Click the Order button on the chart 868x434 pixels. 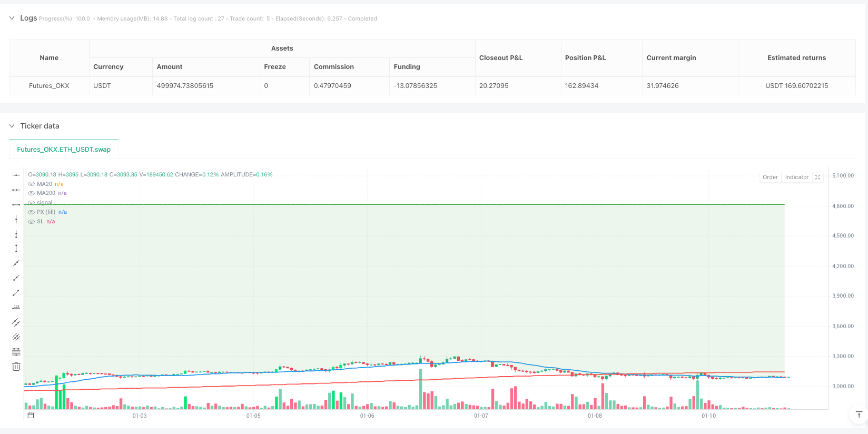(770, 177)
